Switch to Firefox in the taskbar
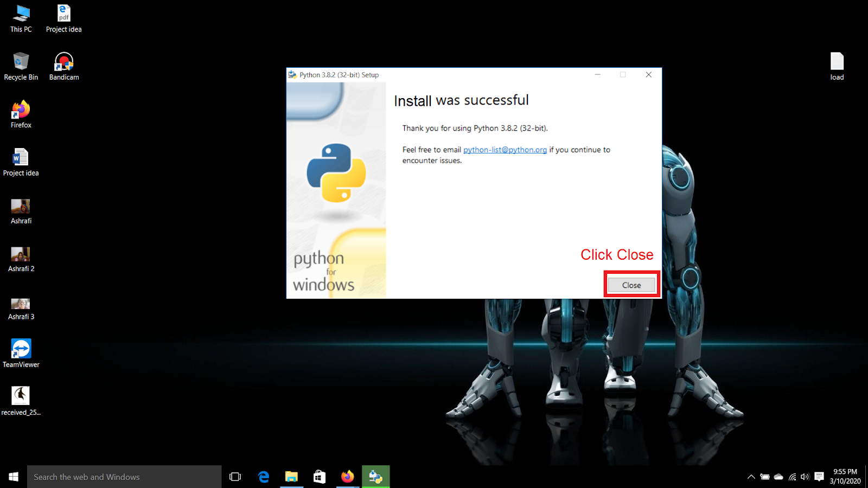Viewport: 868px width, 488px height. (348, 477)
